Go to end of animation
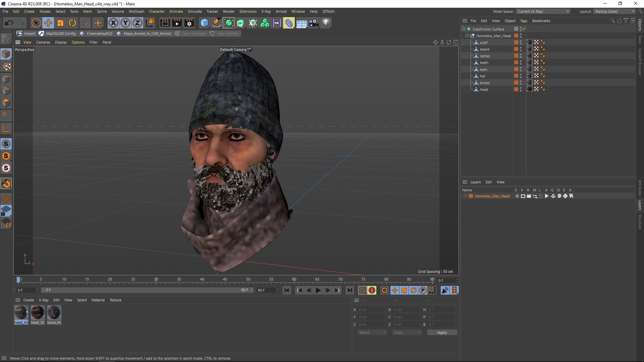 click(350, 290)
